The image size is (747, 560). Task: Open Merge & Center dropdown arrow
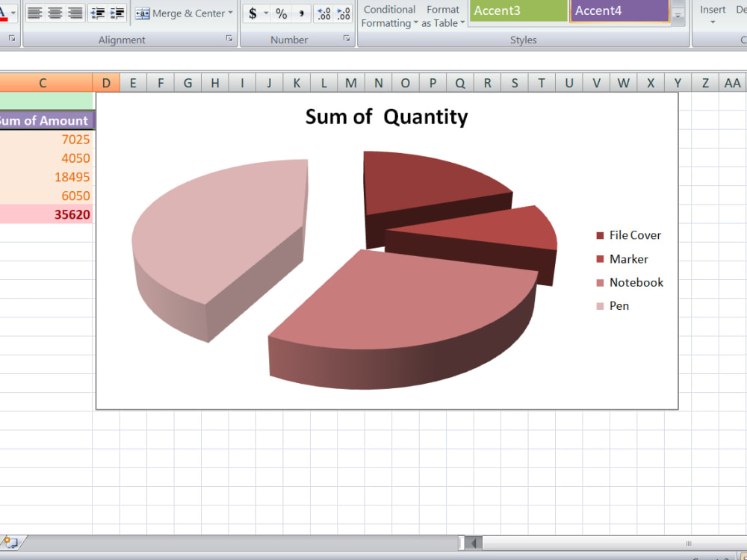[231, 13]
